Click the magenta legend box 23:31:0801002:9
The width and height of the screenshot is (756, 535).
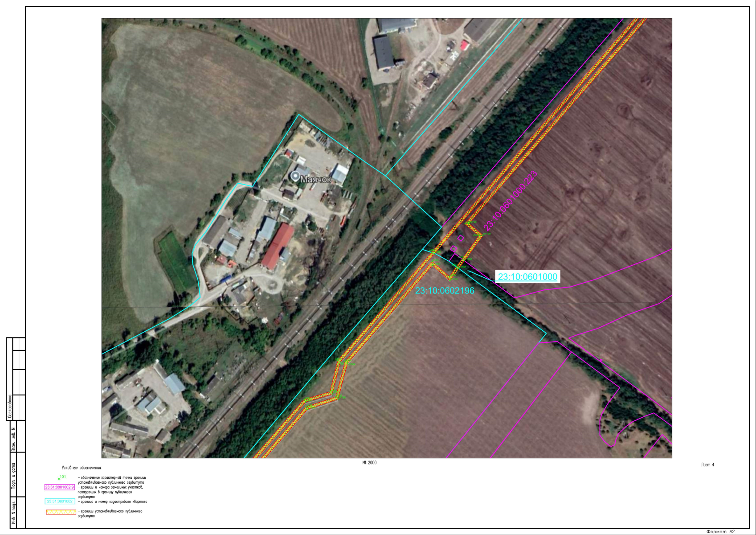(60, 487)
